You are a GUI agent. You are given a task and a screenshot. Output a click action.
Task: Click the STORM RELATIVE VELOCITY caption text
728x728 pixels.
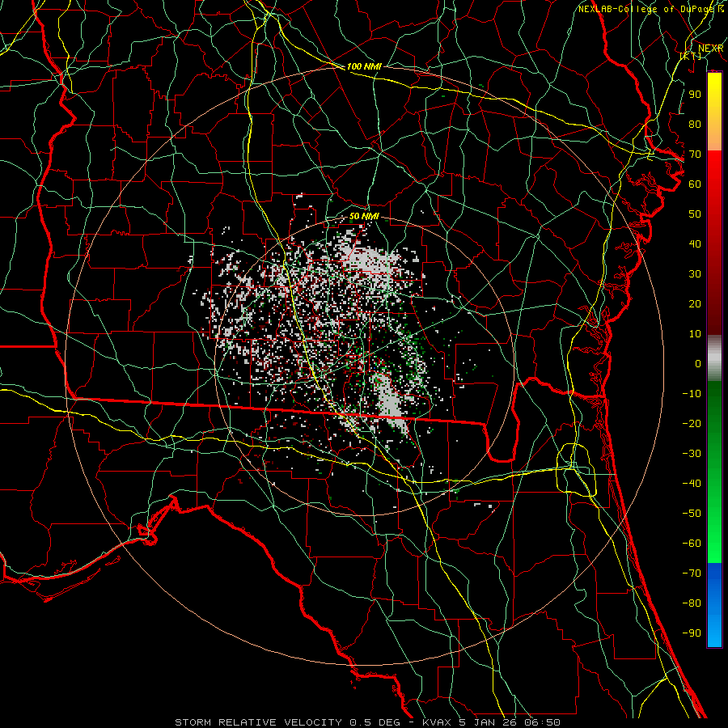258,722
